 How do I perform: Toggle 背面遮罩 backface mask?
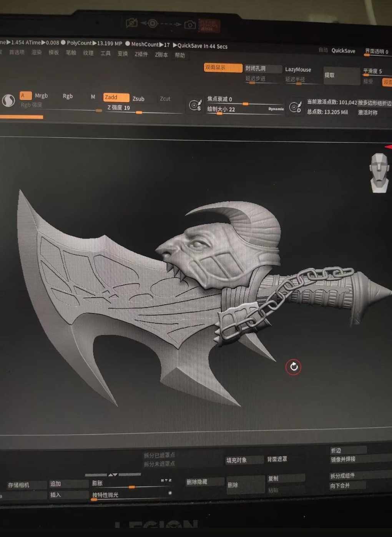coord(277,459)
